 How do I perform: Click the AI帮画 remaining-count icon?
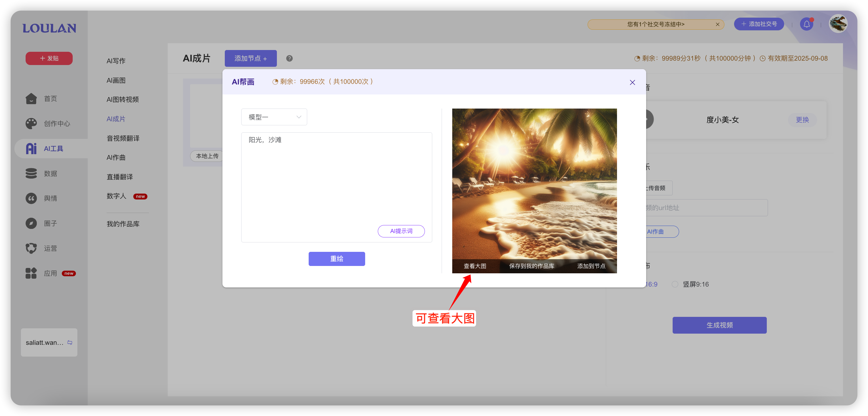pos(275,82)
